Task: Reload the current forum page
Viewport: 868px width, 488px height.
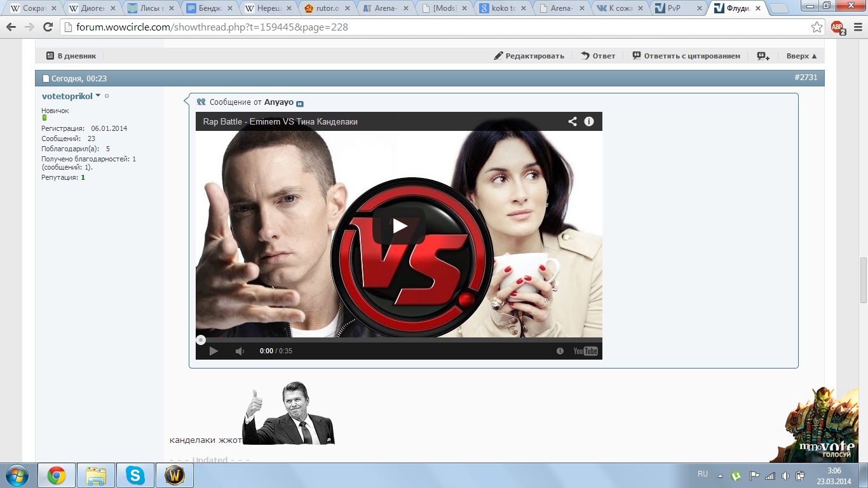Action: point(48,27)
